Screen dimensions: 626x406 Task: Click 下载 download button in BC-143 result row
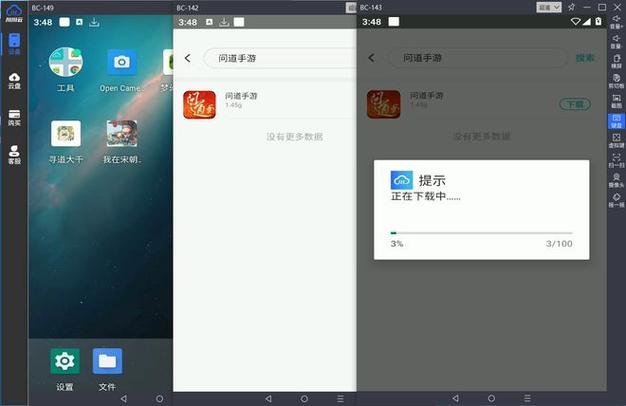pos(575,104)
